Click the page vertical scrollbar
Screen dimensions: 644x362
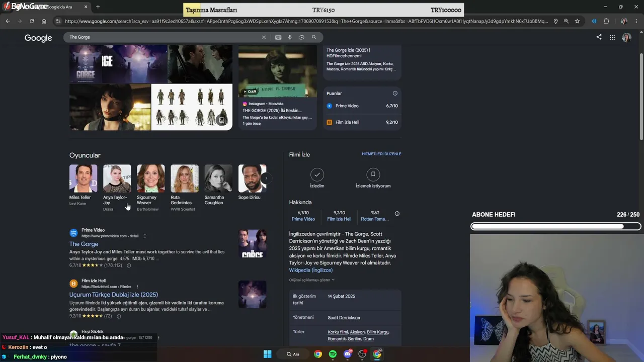tap(641, 96)
